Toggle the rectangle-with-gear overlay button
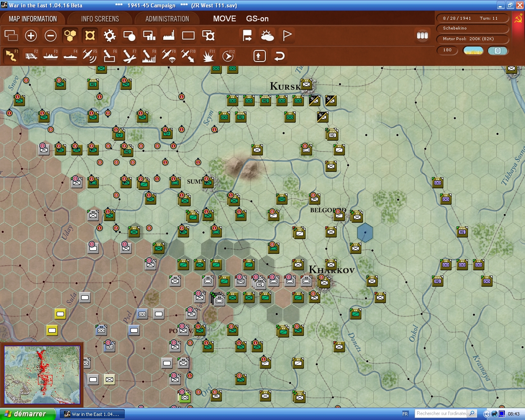 (x=208, y=36)
